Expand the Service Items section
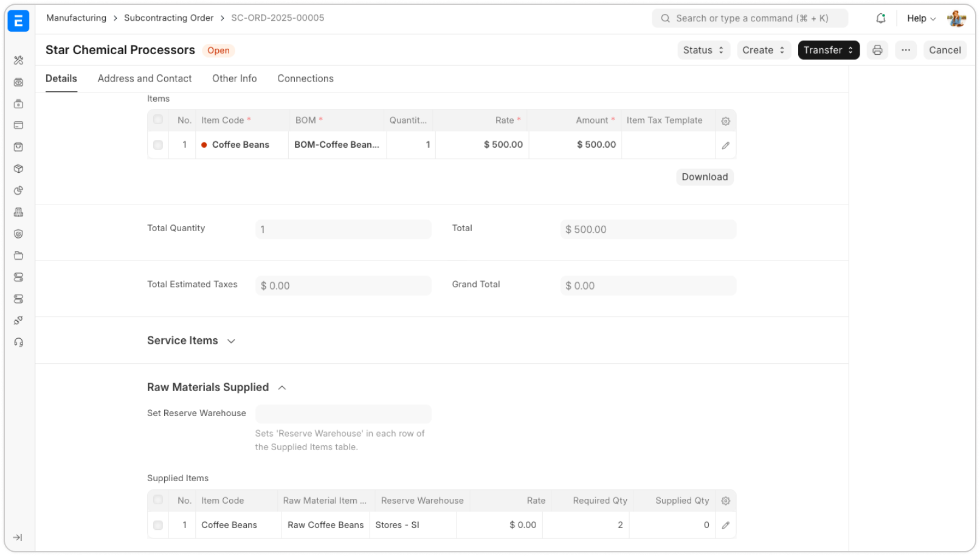Image resolution: width=980 pixels, height=556 pixels. 191,341
